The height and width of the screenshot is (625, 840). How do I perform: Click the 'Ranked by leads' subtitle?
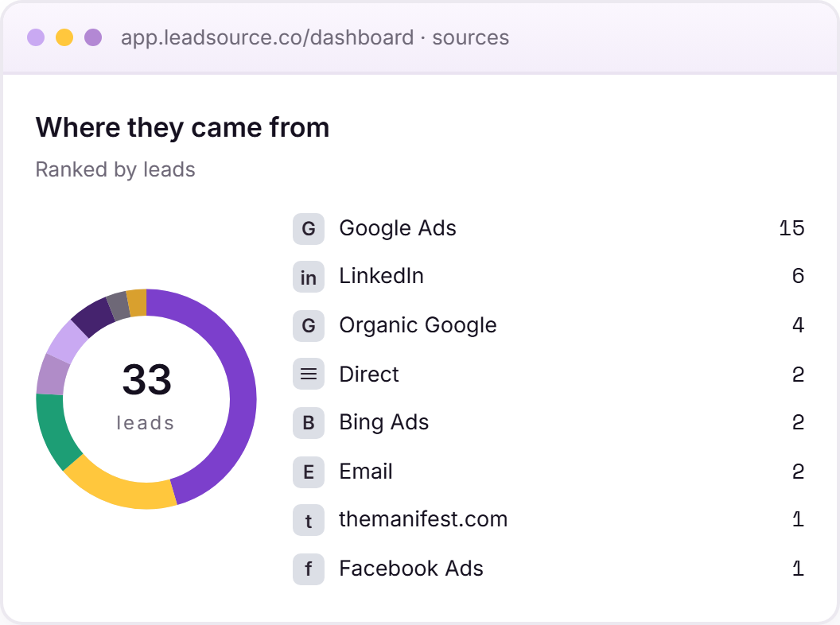pyautogui.click(x=115, y=170)
